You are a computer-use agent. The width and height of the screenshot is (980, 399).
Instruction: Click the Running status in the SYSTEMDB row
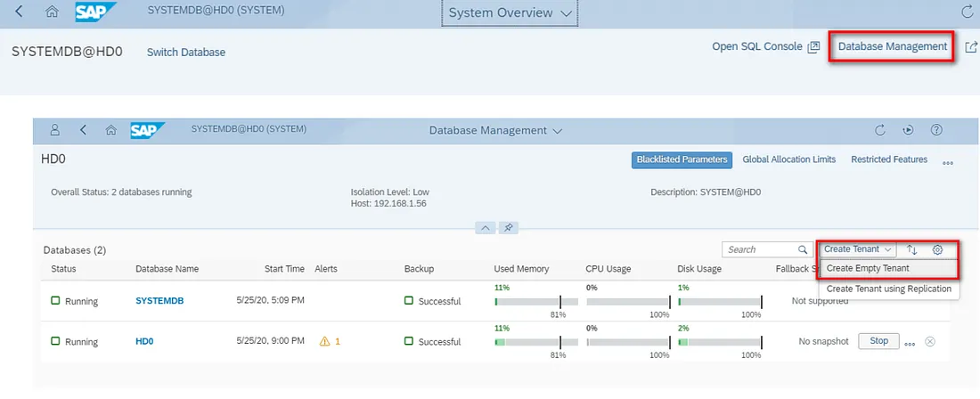point(74,301)
